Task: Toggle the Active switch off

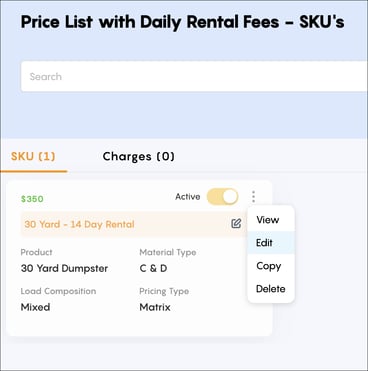Action: click(223, 197)
